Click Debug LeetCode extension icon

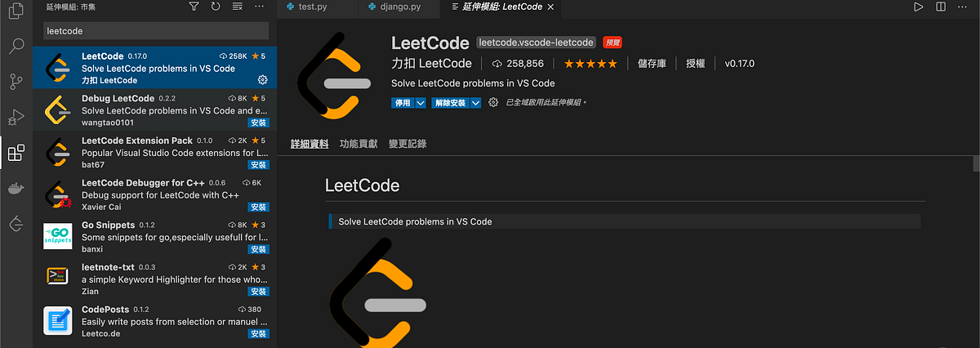58,109
